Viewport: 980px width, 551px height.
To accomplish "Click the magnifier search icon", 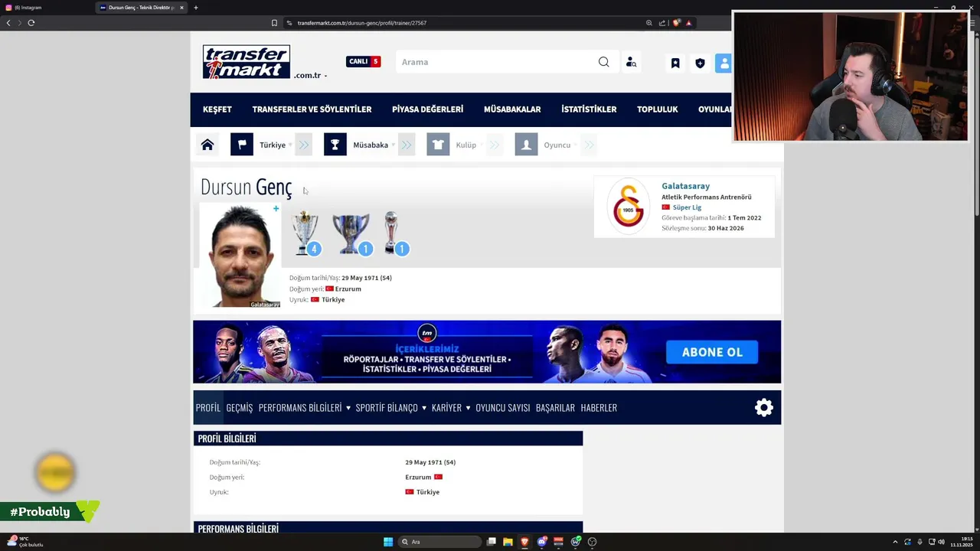I will click(604, 62).
